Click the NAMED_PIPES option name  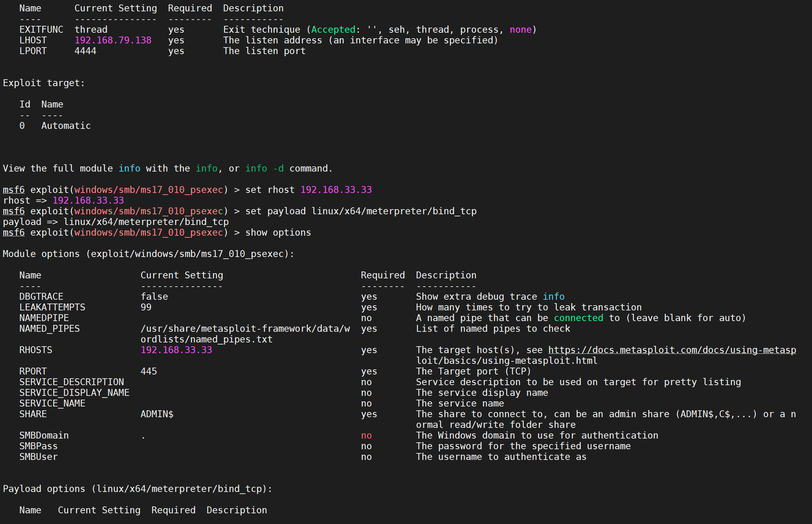coord(50,329)
